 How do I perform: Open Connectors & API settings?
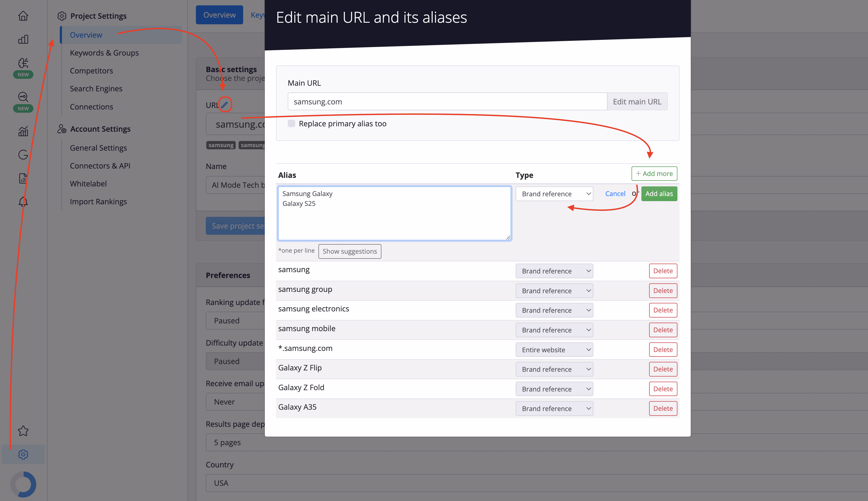pos(100,166)
